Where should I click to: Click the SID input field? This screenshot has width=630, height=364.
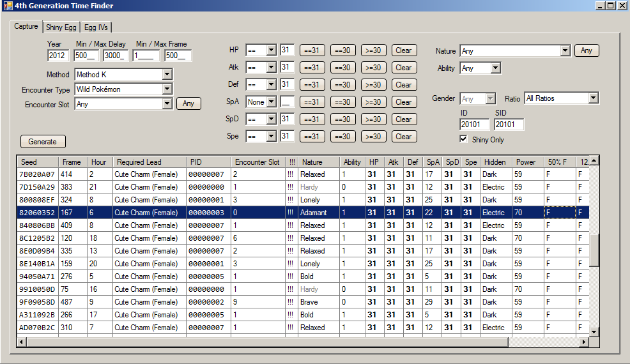[509, 124]
